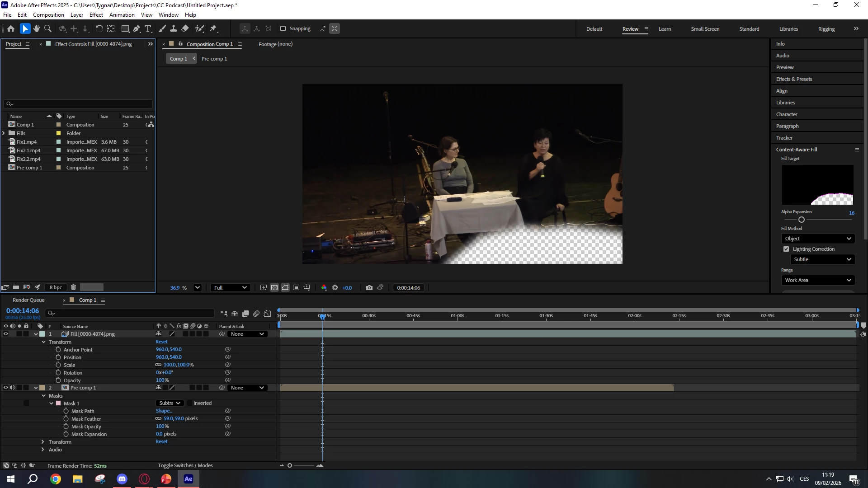Uncheck Lighting Correction option
Image resolution: width=868 pixels, height=488 pixels.
pos(786,249)
